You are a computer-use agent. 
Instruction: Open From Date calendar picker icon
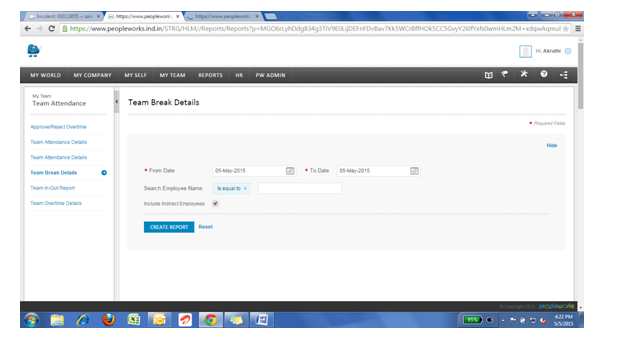point(290,171)
